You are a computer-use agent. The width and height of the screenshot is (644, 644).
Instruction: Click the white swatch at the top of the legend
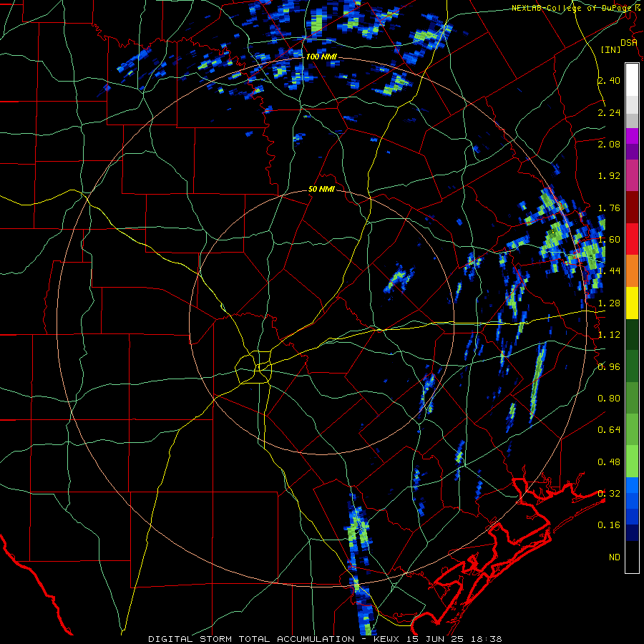click(632, 79)
